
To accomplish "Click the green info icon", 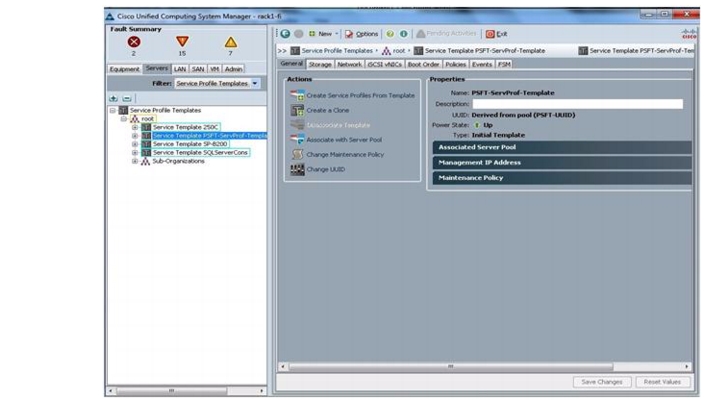I will pos(404,34).
